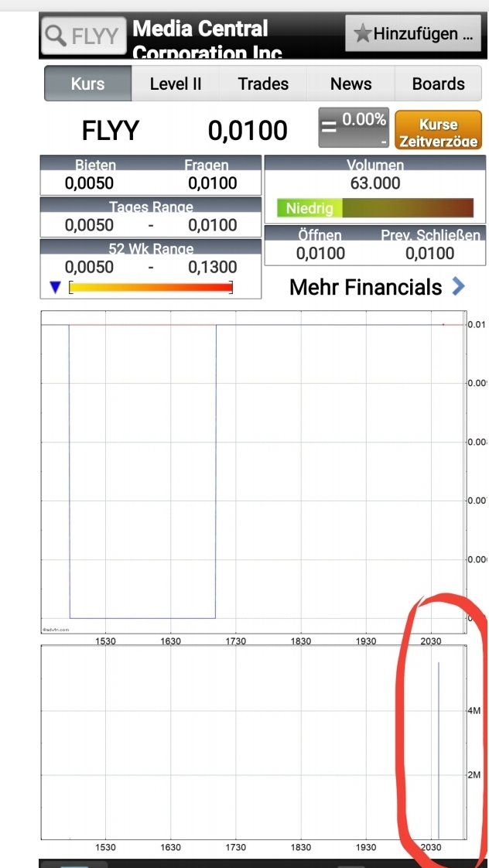The height and width of the screenshot is (868, 489).
Task: Click the 52 Wk Range gradient bar
Action: point(151,287)
